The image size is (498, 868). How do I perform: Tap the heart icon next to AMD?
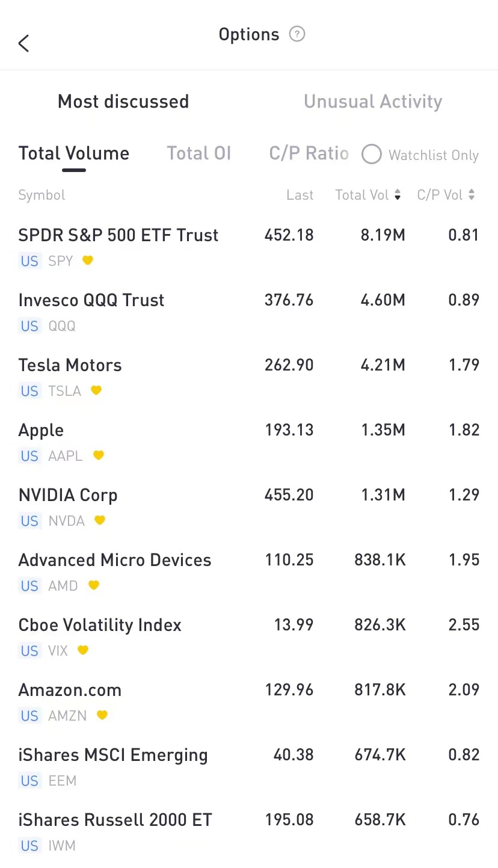pos(93,585)
